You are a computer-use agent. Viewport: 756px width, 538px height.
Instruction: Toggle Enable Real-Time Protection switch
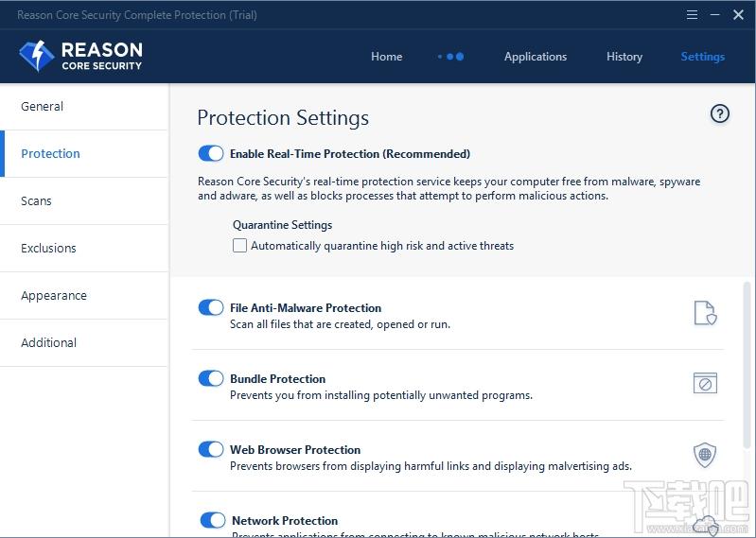point(211,153)
